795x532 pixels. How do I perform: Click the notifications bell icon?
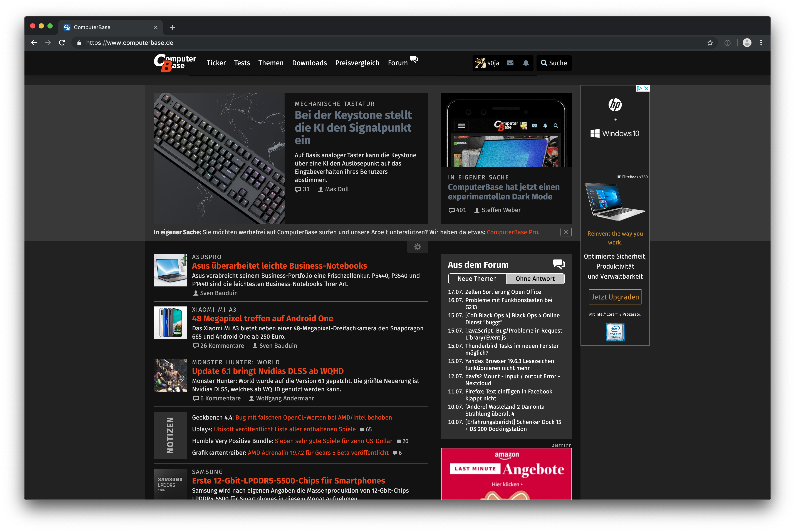click(526, 63)
